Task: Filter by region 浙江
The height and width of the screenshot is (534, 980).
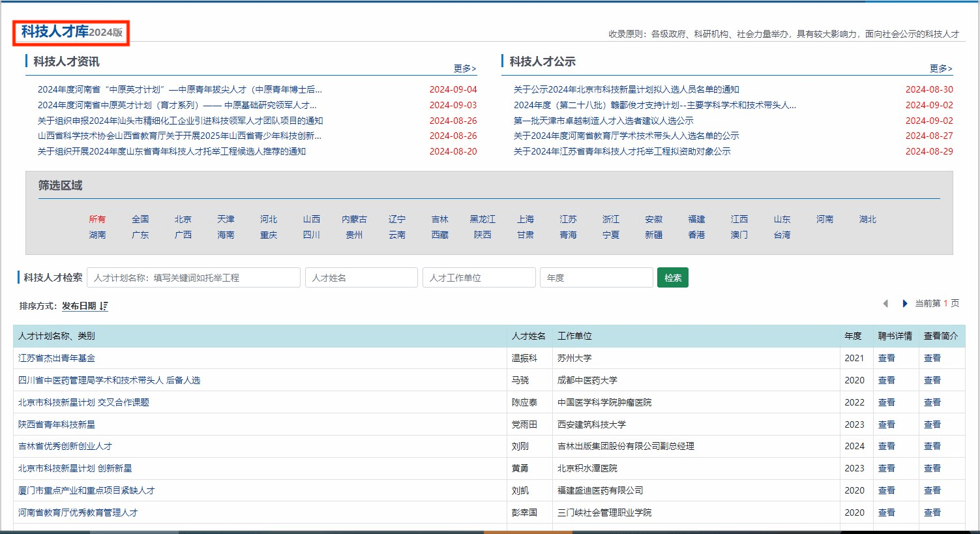Action: point(611,219)
